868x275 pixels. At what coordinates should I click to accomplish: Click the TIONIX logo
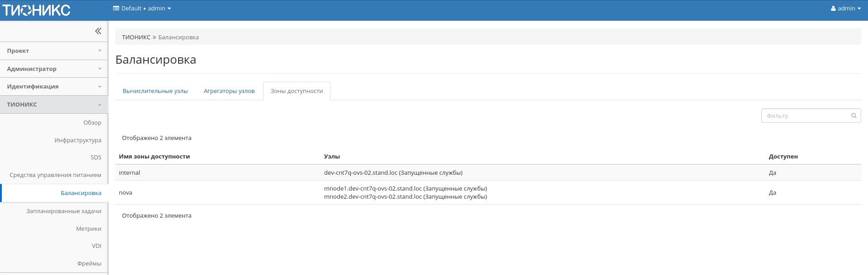(x=37, y=10)
